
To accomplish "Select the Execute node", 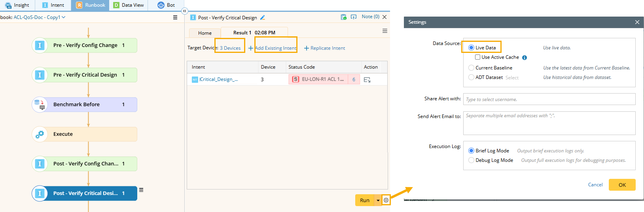I will [85, 134].
